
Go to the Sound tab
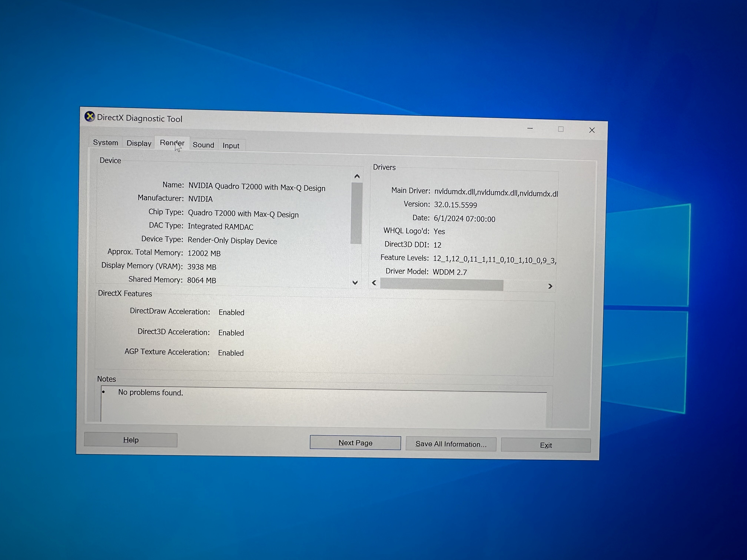coord(203,145)
